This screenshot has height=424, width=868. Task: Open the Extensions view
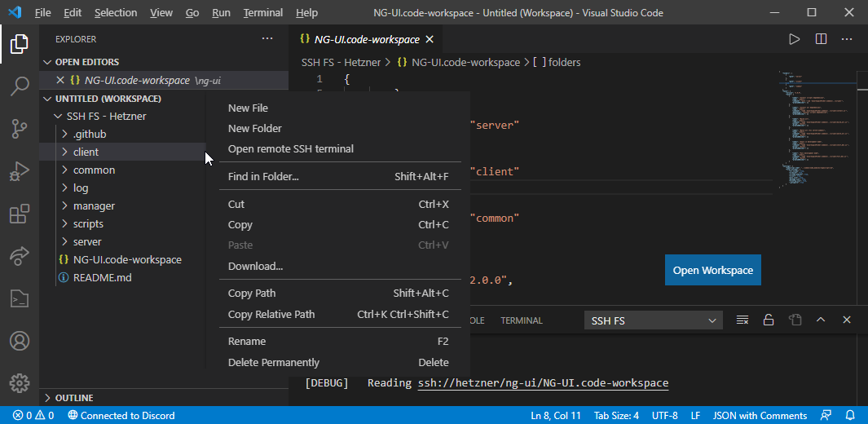[x=20, y=214]
